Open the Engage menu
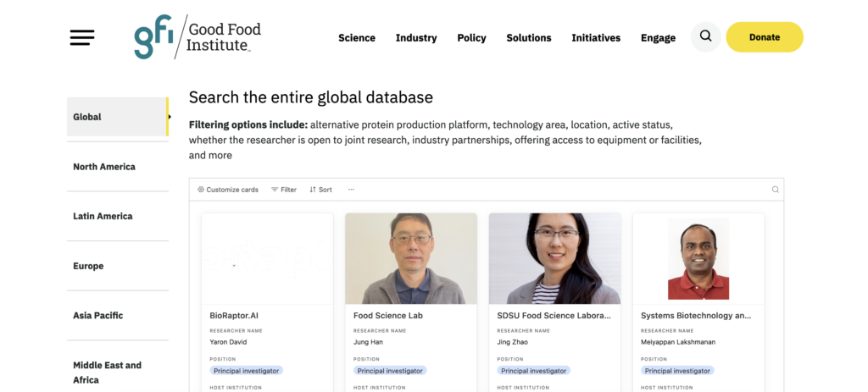This screenshot has height=392, width=868. click(658, 38)
